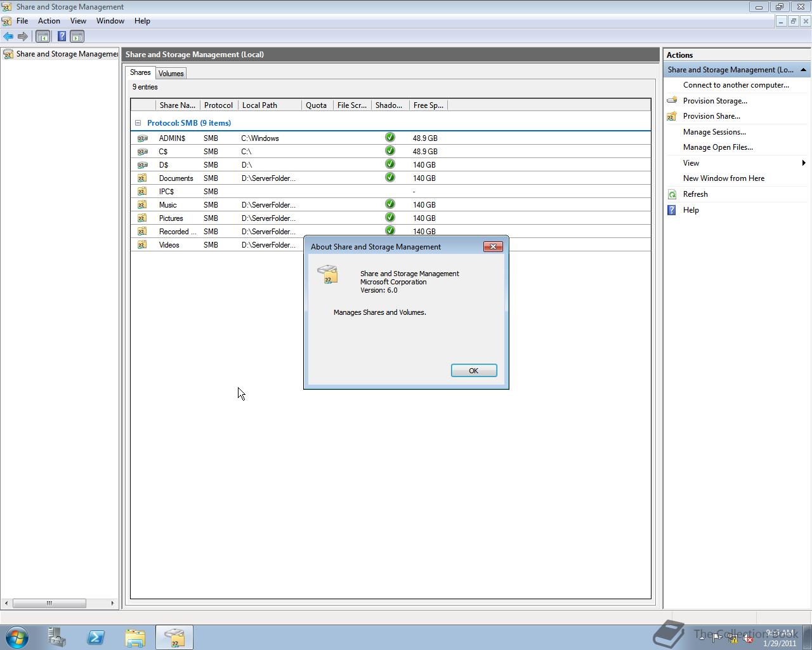This screenshot has width=812, height=650.
Task: Open the Help menu
Action: click(142, 21)
